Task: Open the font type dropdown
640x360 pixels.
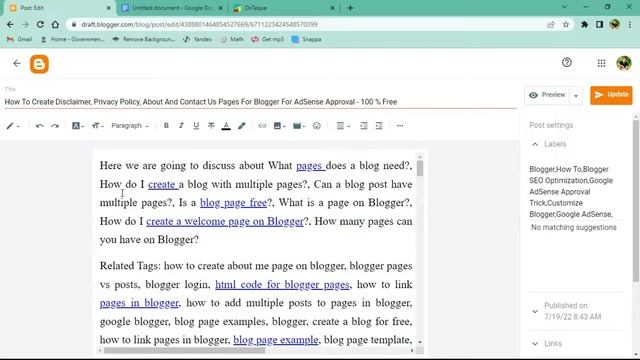Action: pyautogui.click(x=78, y=126)
